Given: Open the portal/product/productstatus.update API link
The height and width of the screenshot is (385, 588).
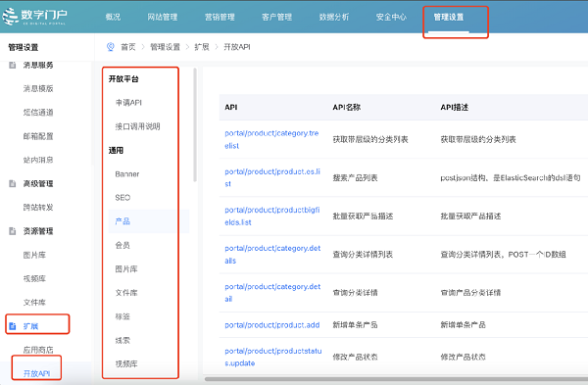Looking at the screenshot, I should pyautogui.click(x=273, y=357).
